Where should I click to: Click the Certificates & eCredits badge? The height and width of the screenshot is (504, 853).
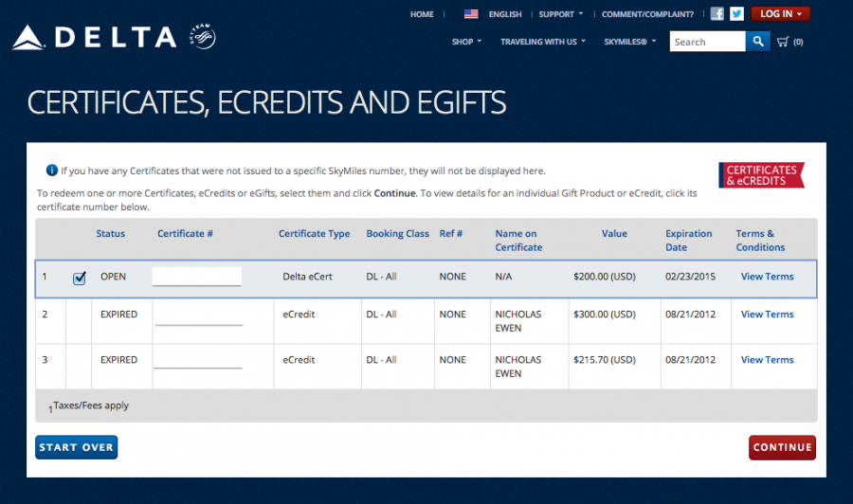[x=761, y=175]
